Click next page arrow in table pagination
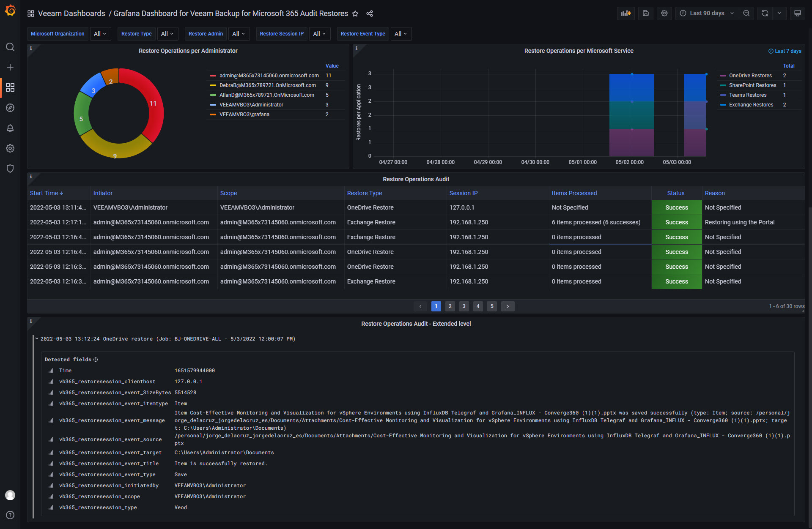The width and height of the screenshot is (812, 529). click(507, 306)
